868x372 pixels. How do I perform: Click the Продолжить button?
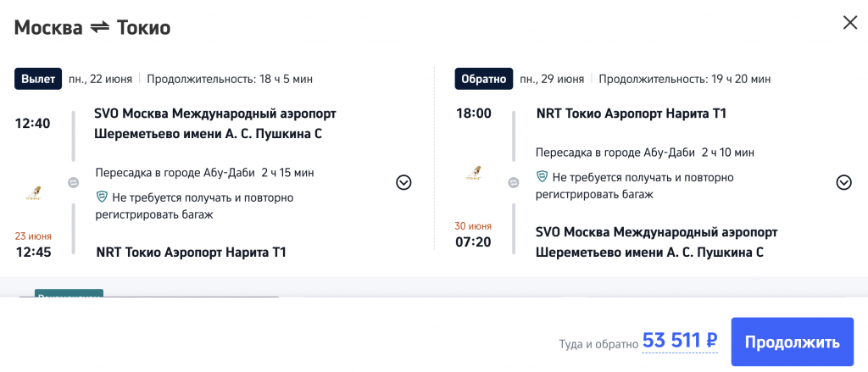point(792,342)
